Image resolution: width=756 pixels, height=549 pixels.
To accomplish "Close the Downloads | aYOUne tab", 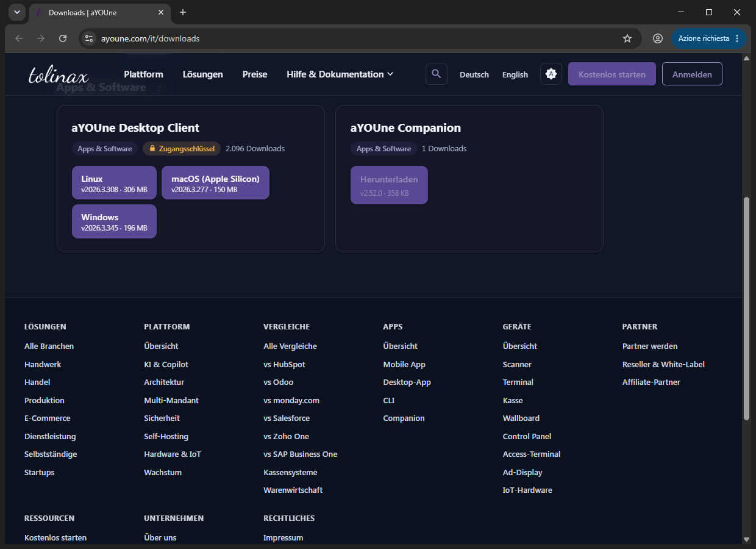I will click(x=161, y=12).
